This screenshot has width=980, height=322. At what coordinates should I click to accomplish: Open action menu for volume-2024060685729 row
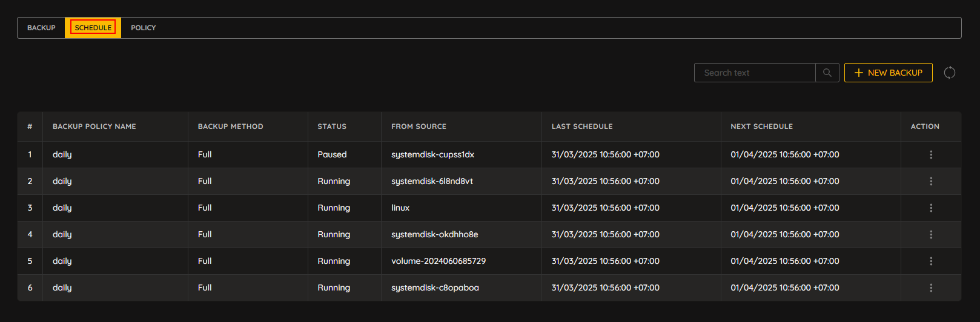click(931, 261)
